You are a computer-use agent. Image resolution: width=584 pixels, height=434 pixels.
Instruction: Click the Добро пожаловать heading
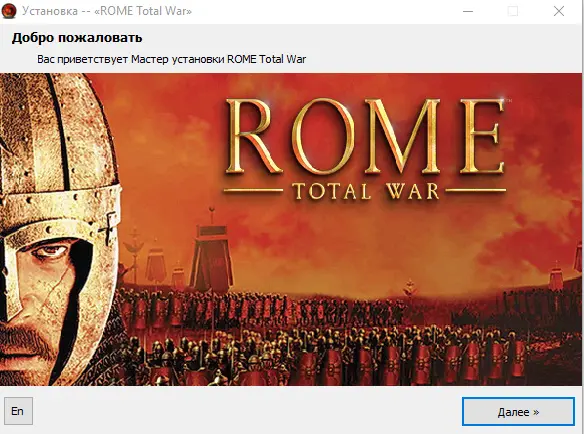77,38
